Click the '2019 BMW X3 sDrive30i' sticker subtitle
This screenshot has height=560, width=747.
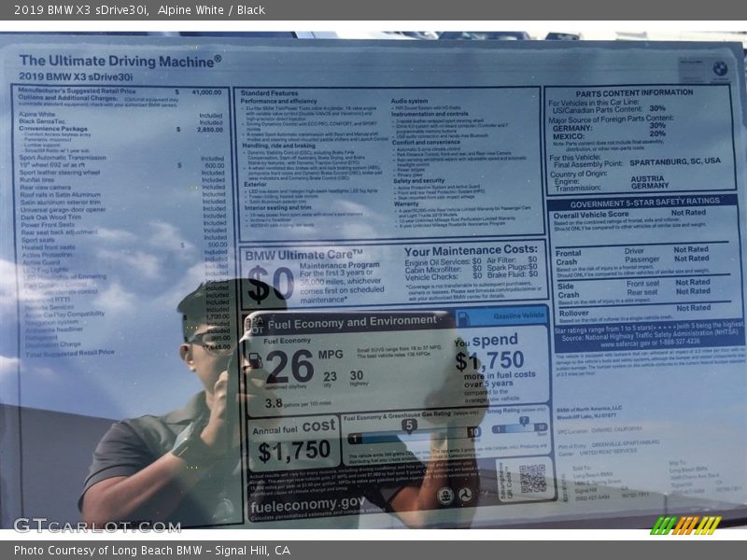(76, 77)
